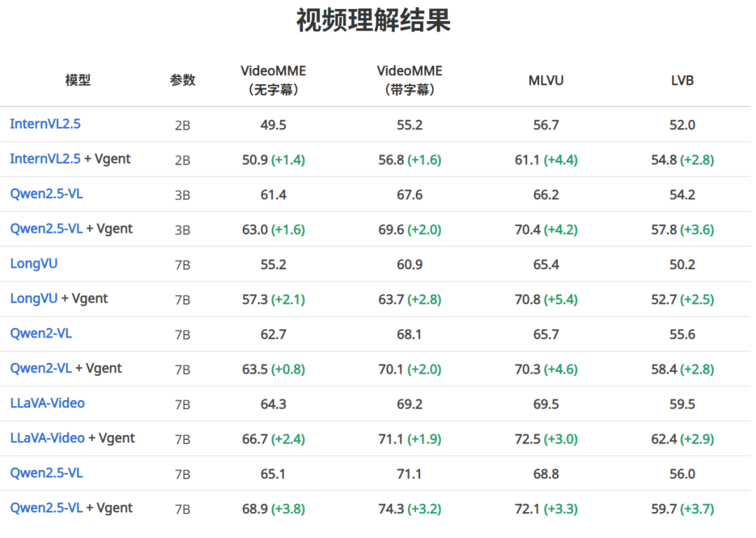Image resolution: width=756 pixels, height=538 pixels.
Task: Select the 52.0 LVB score cell
Action: tap(682, 125)
